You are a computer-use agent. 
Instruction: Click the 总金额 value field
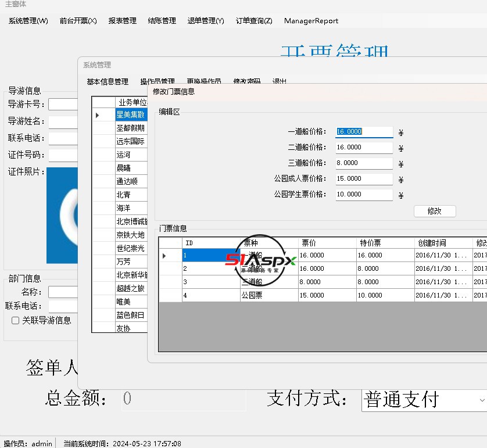pos(184,399)
